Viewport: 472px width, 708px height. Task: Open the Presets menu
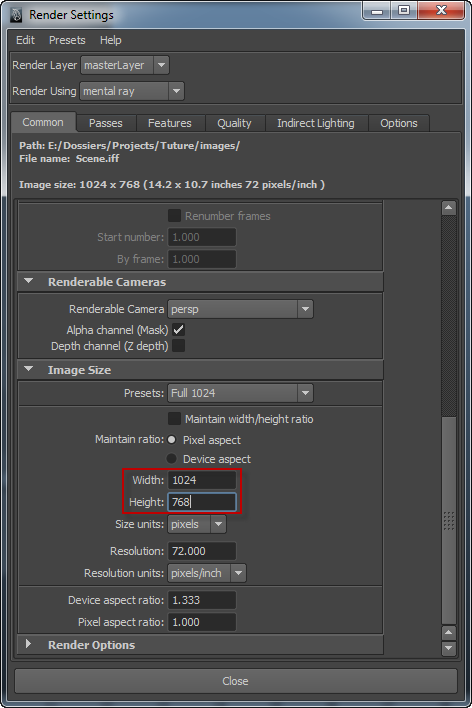pos(67,40)
